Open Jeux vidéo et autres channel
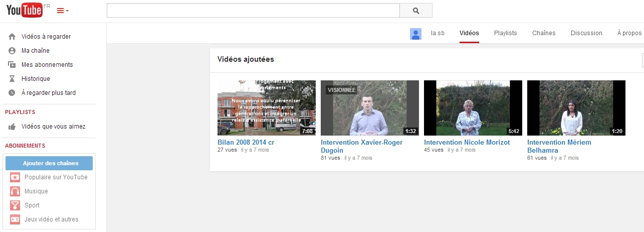Screen dimensions: 644x232 point(51,219)
